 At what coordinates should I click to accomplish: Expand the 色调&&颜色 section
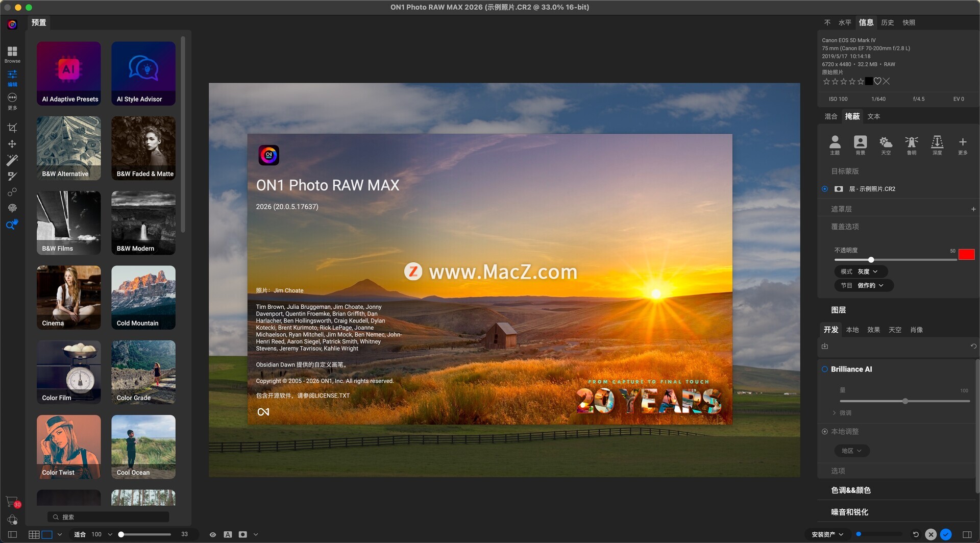[851, 490]
